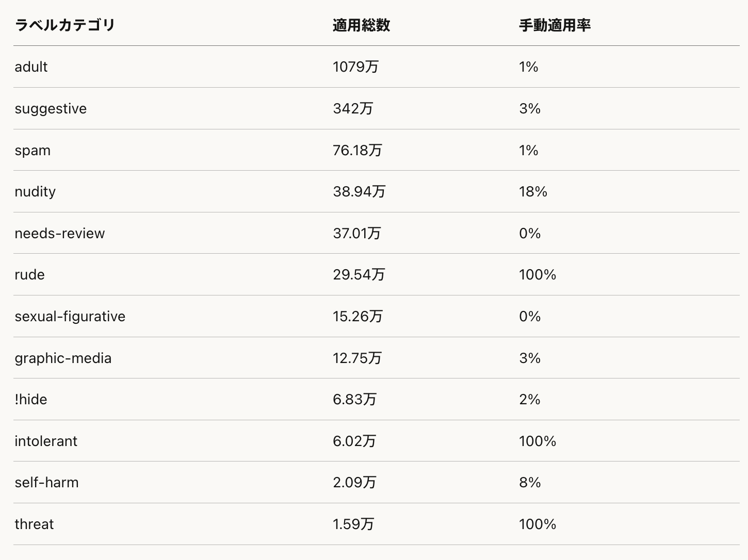
Task: Click the intolerant category cell
Action: (x=46, y=441)
